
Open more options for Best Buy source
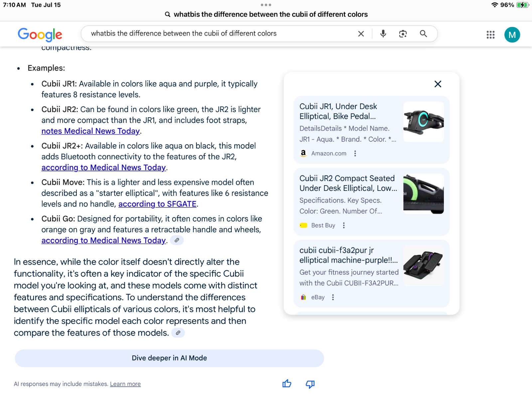(344, 225)
